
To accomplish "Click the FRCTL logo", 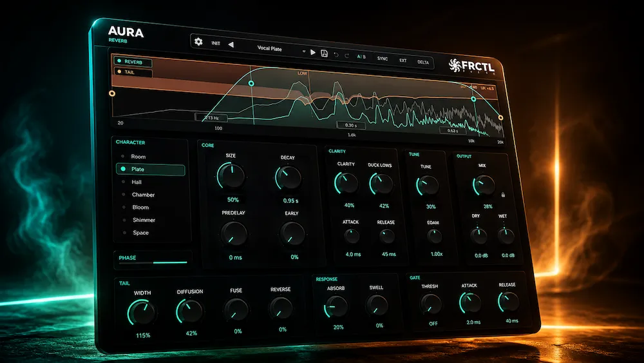I will [x=471, y=66].
